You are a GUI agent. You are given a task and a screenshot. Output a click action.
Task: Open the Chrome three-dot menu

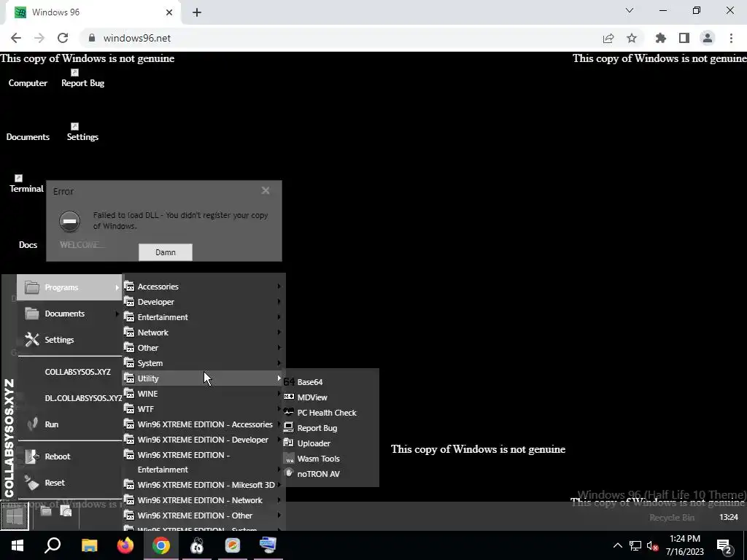click(x=731, y=38)
